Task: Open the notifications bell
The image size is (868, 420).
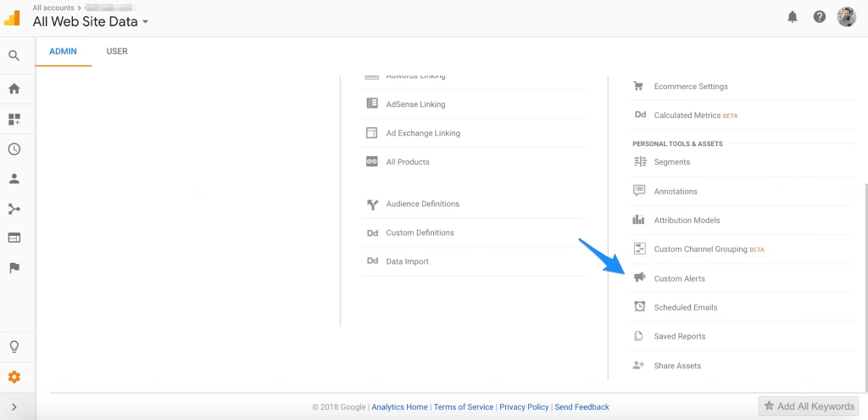Action: pos(793,17)
